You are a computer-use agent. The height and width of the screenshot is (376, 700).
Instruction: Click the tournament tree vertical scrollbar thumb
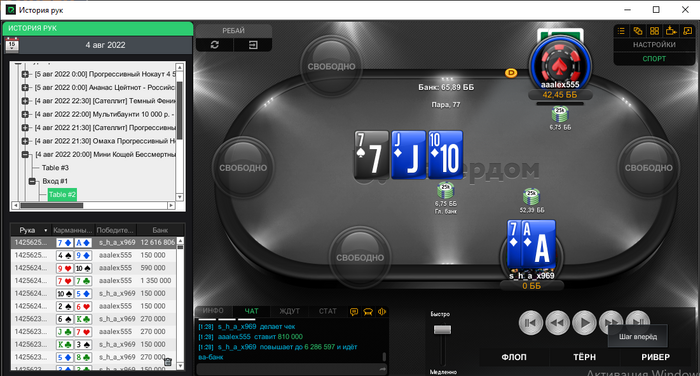click(x=180, y=110)
